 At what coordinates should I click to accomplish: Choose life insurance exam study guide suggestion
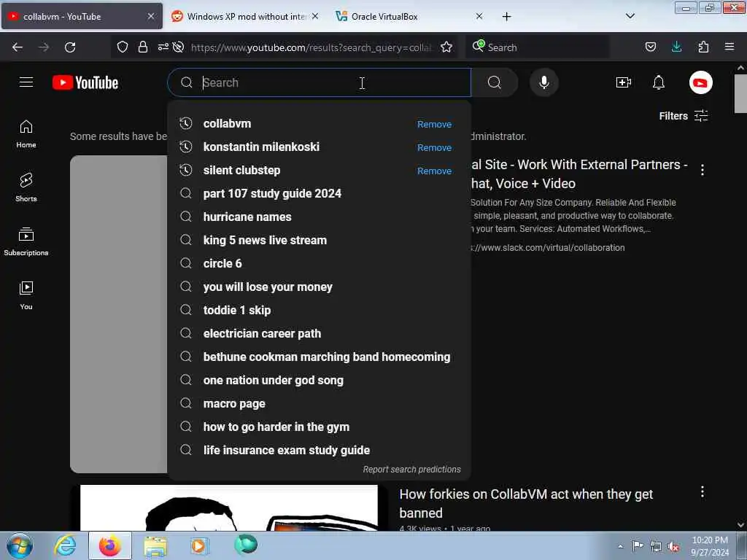(320, 450)
